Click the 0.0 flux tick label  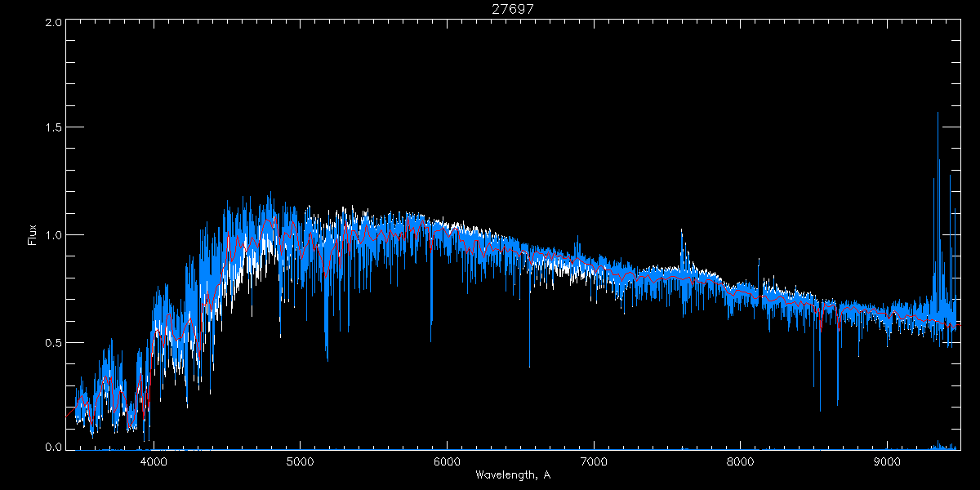(x=53, y=448)
